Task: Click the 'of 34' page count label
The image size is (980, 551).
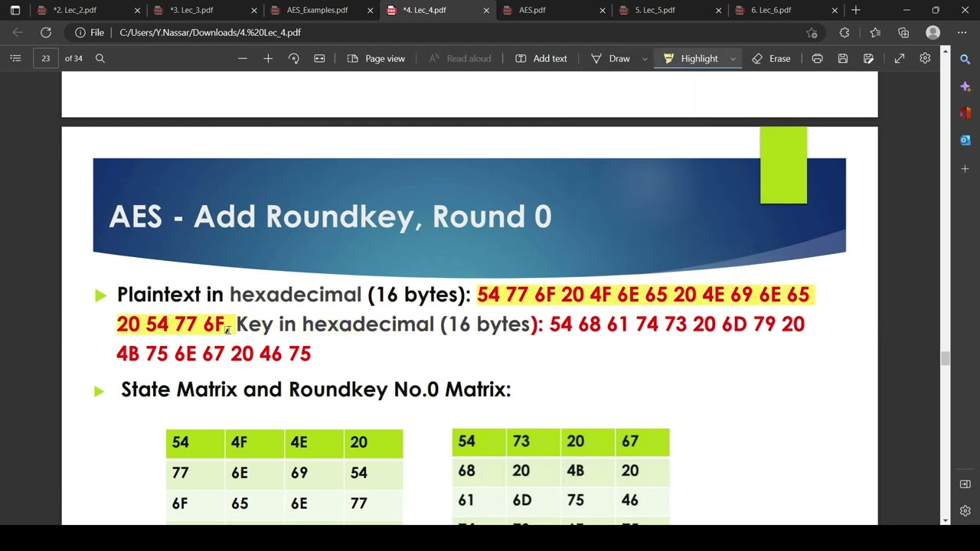Action: [x=74, y=58]
